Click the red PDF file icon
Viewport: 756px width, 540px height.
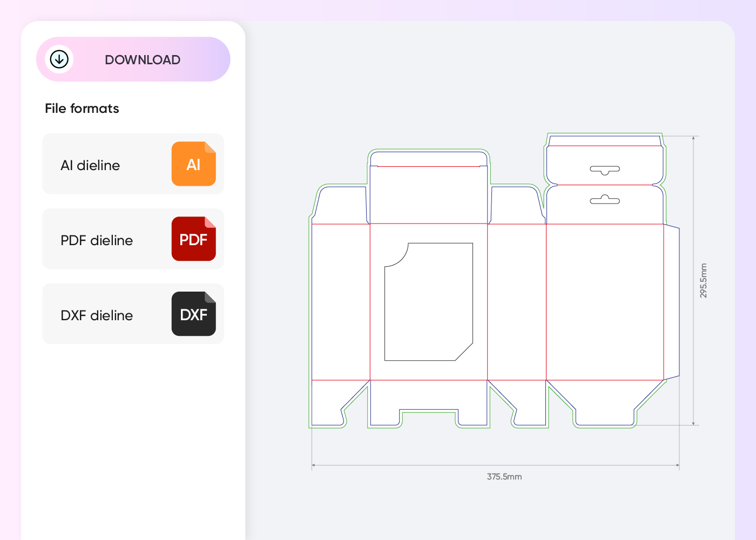(194, 239)
